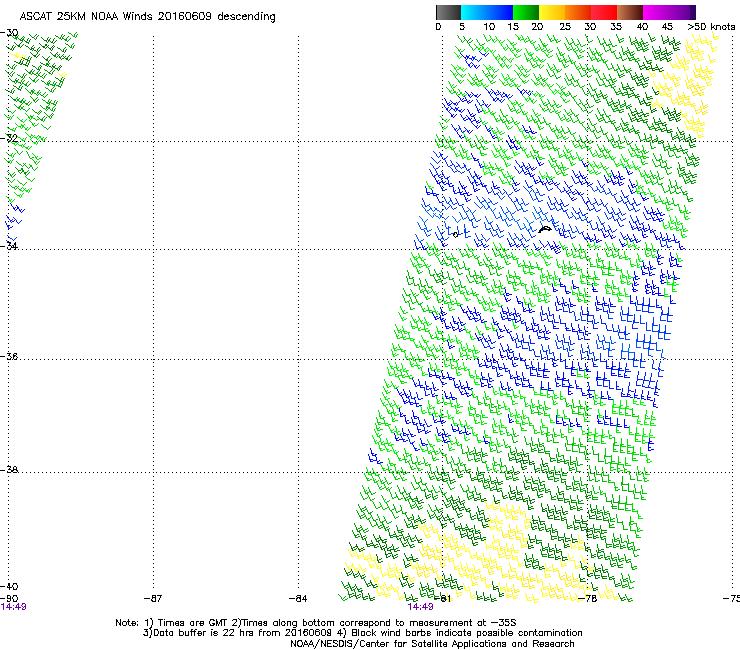Click the purple '14:49' time under -90

(14, 607)
